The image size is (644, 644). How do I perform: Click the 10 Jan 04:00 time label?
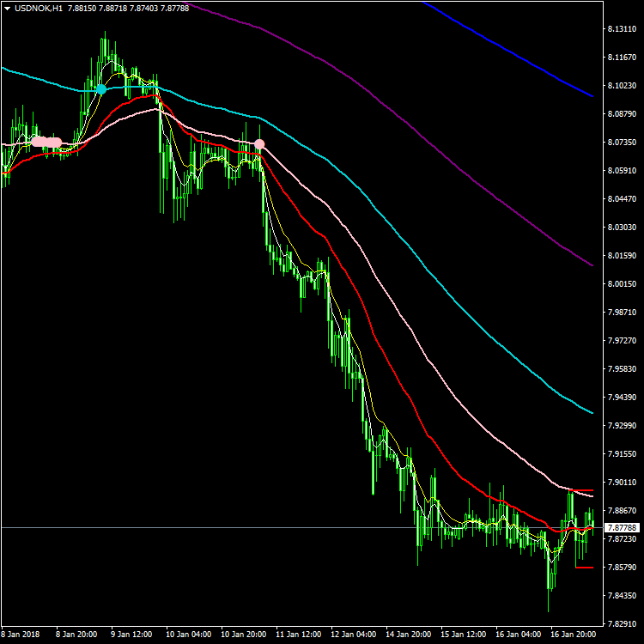click(x=189, y=635)
